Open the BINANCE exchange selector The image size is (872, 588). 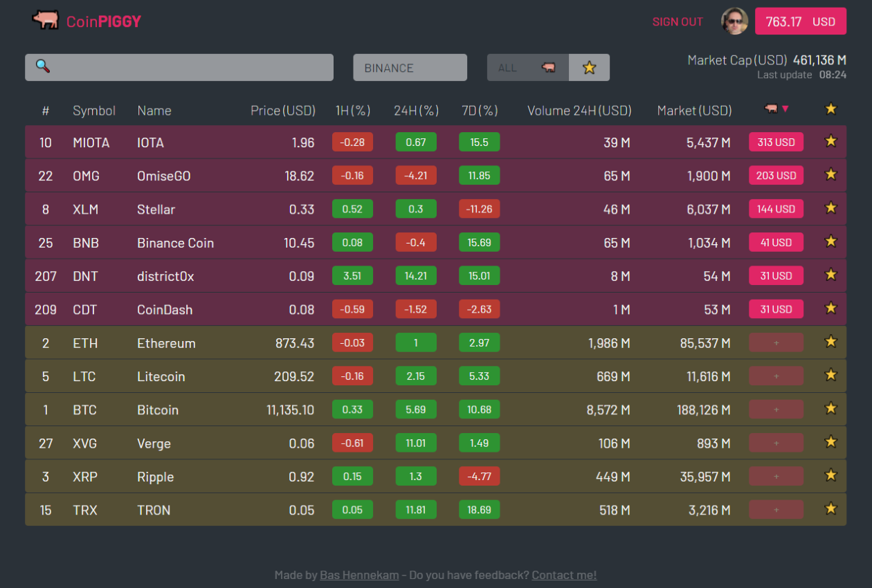410,68
